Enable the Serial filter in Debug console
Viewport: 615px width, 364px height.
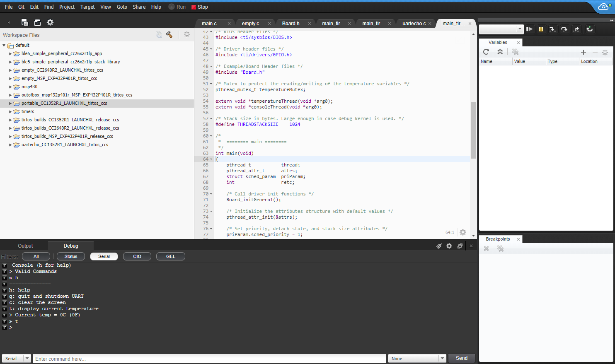[104, 256]
